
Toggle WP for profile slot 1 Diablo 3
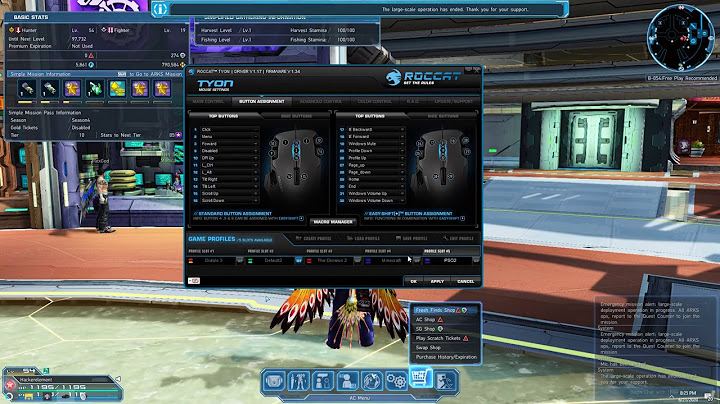(x=240, y=260)
